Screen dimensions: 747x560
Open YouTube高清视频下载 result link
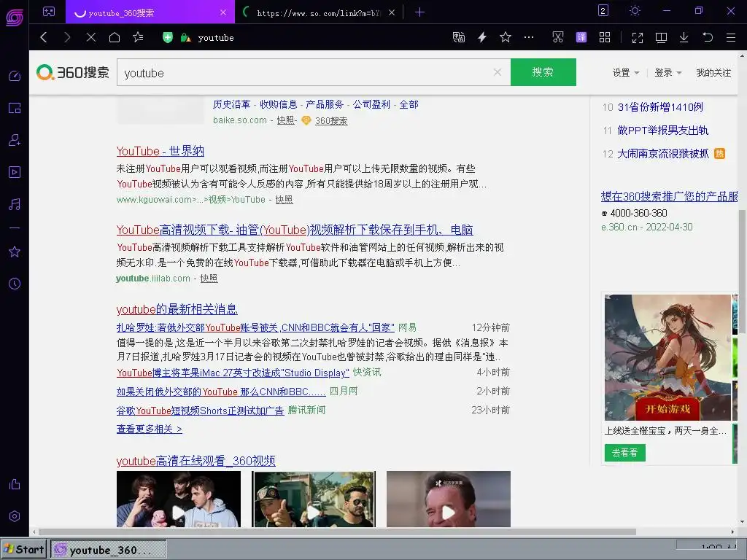(295, 230)
